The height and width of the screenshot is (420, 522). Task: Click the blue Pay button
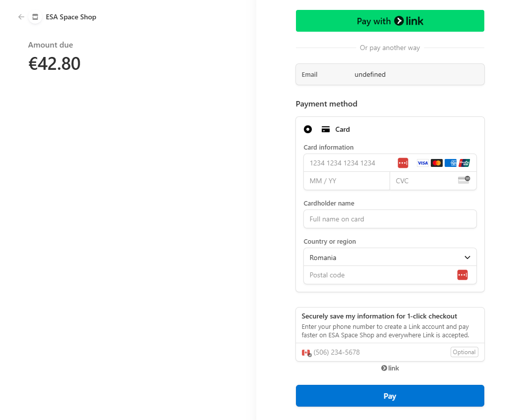[390, 396]
